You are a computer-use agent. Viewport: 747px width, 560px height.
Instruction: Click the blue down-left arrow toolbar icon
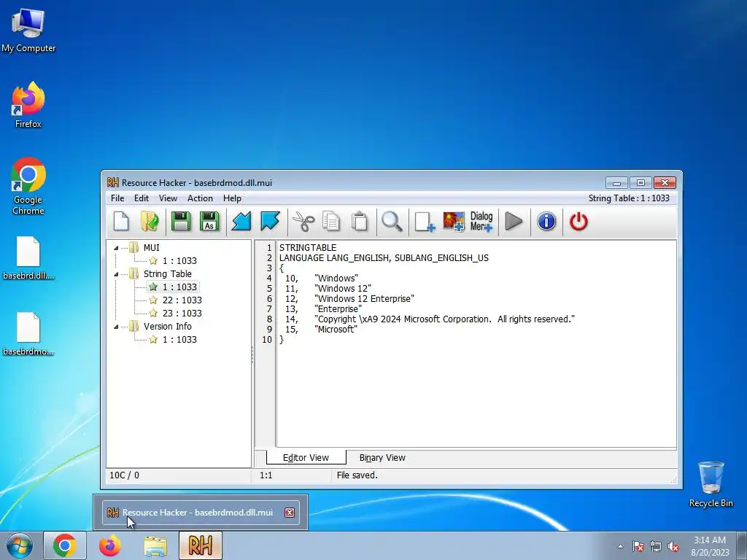pos(241,222)
